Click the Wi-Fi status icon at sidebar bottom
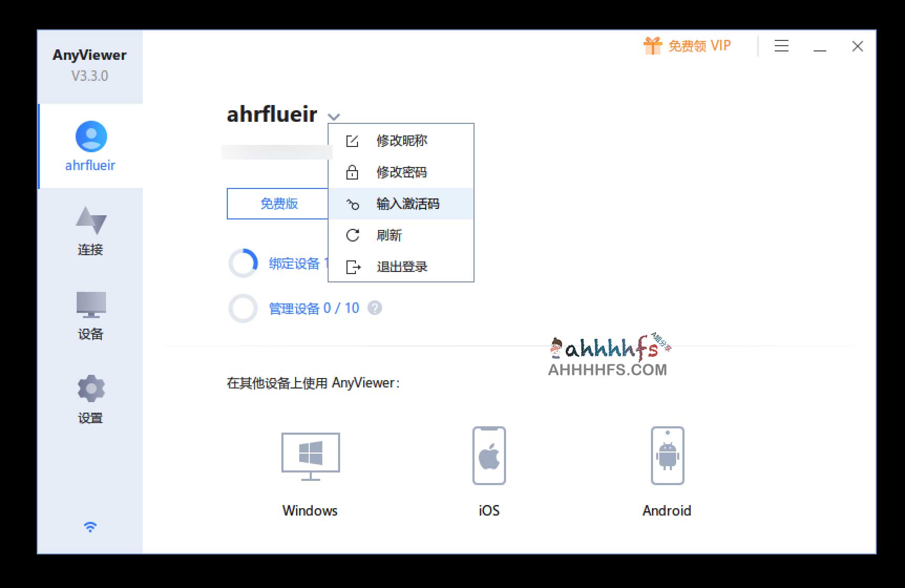Screen dimensions: 905x588 pos(90,527)
